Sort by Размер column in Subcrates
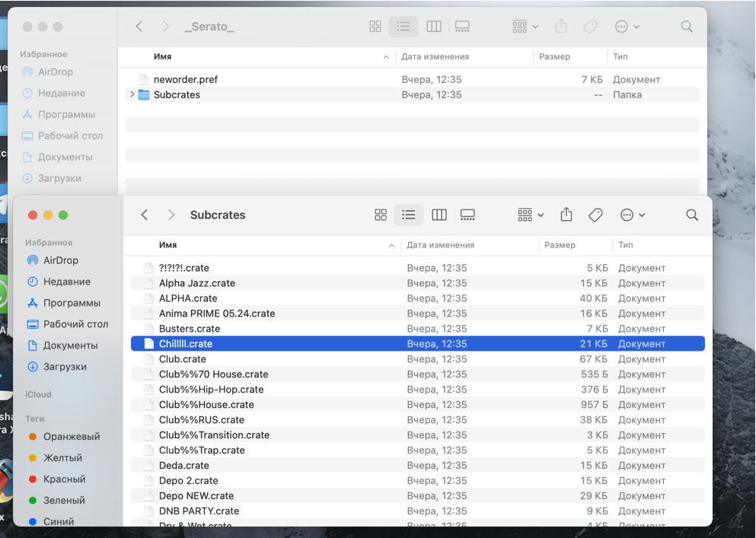The height and width of the screenshot is (538, 756). pyautogui.click(x=560, y=245)
